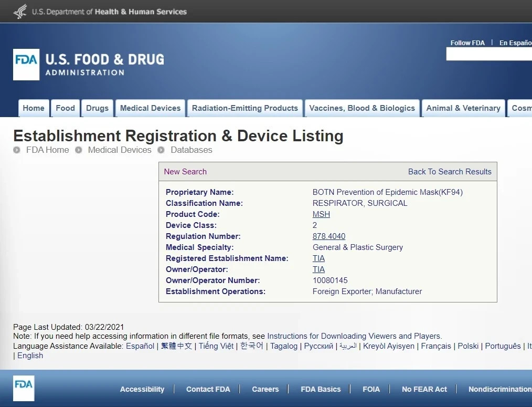Select English language assistance
The height and width of the screenshot is (407, 532).
pos(30,356)
